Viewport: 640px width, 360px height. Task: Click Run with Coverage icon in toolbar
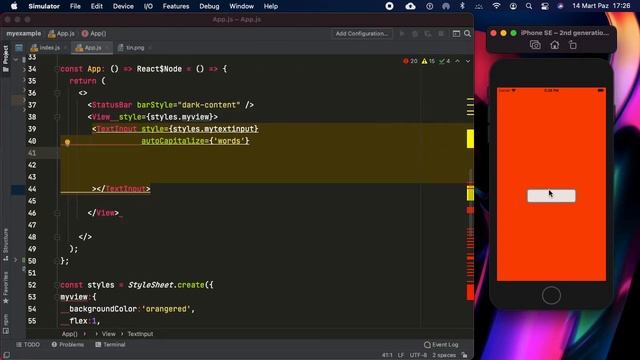click(x=428, y=34)
